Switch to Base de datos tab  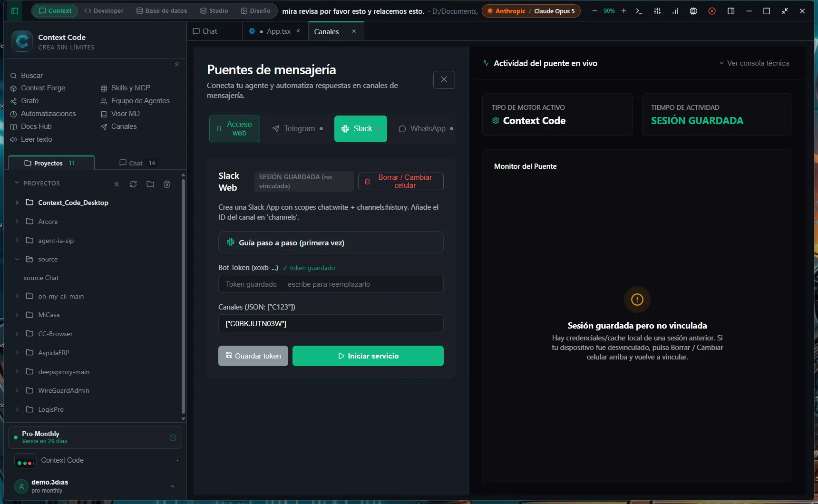click(162, 10)
